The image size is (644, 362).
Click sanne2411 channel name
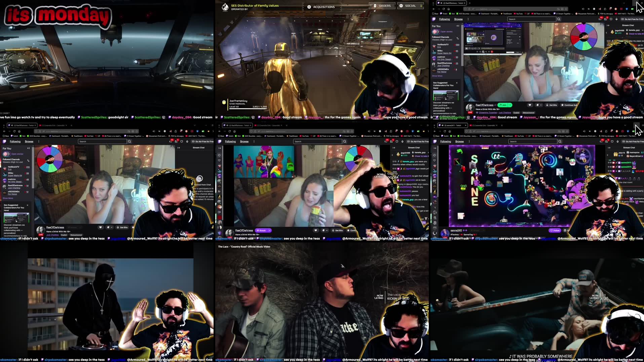coord(456,230)
